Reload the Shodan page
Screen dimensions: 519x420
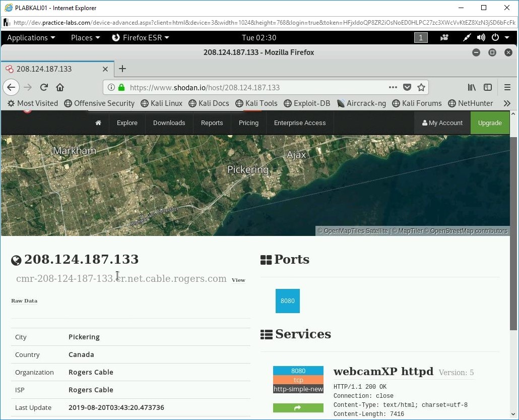44,87
